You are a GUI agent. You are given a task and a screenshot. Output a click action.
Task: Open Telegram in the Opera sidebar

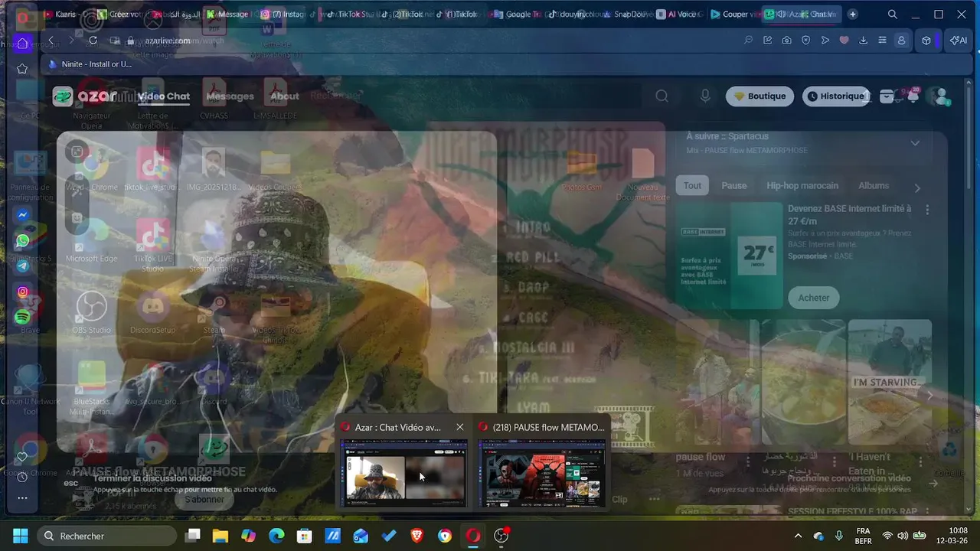[x=23, y=266]
